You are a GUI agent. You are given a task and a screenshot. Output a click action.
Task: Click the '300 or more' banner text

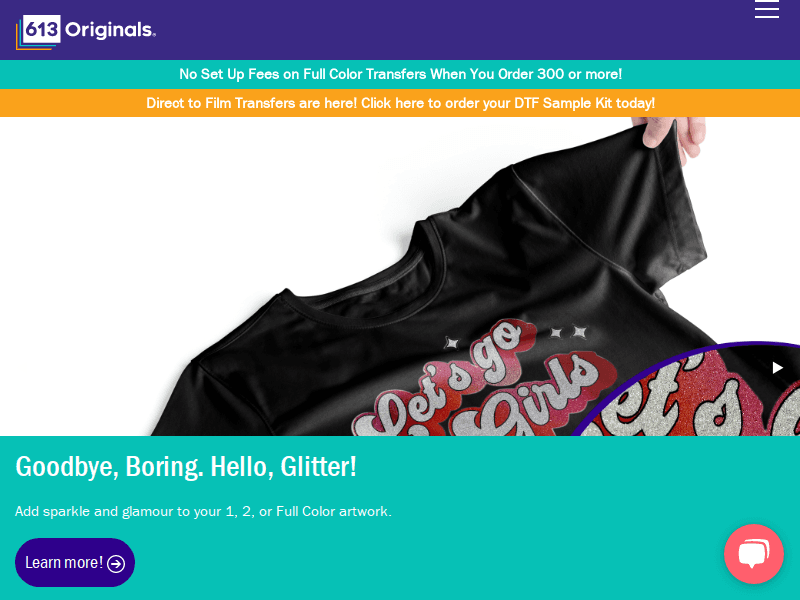(580, 74)
